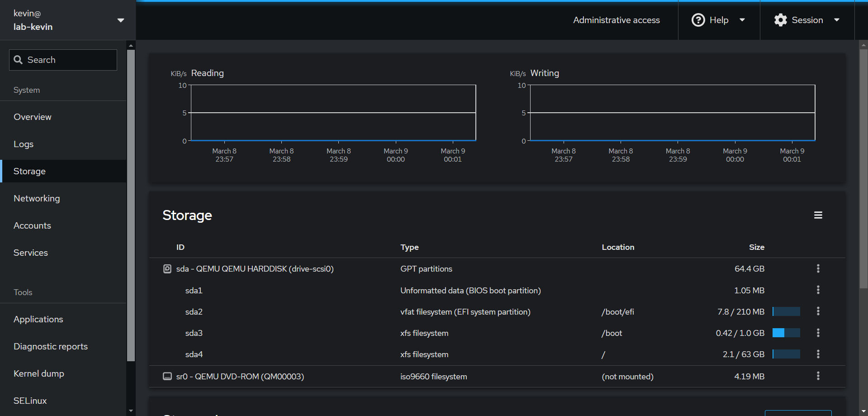
Task: Open kebab menu for sda hard disk
Action: pyautogui.click(x=818, y=268)
